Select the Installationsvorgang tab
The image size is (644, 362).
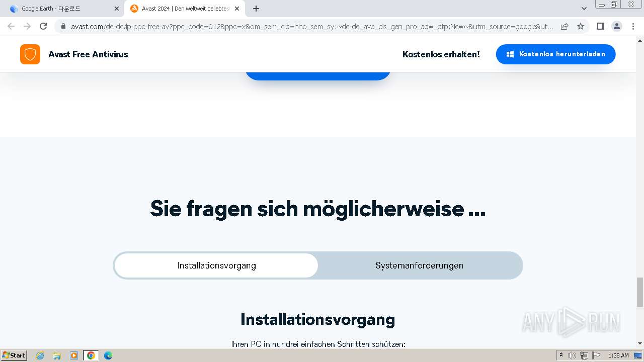pos(216,265)
